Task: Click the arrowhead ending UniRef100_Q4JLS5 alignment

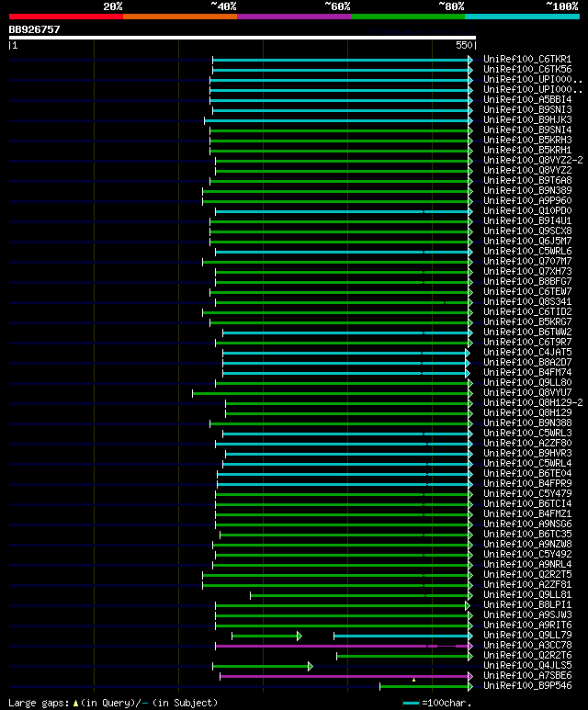Action: point(311,666)
